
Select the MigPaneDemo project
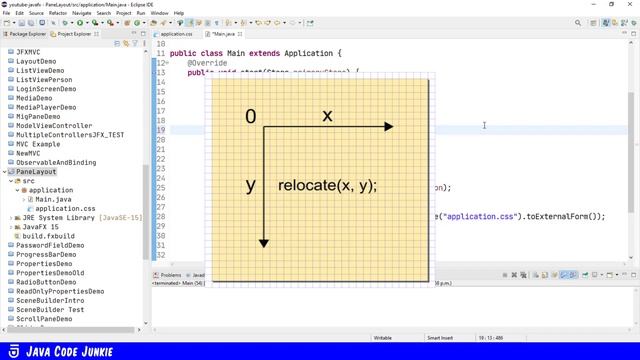point(34,117)
